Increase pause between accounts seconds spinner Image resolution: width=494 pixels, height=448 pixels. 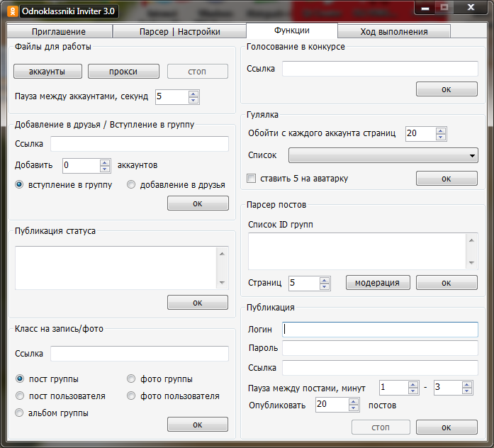[193, 93]
